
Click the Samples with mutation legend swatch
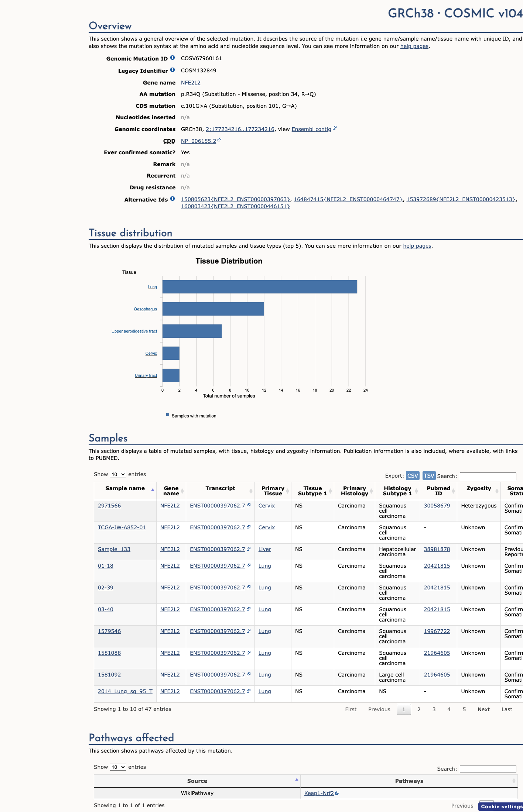pos(168,414)
